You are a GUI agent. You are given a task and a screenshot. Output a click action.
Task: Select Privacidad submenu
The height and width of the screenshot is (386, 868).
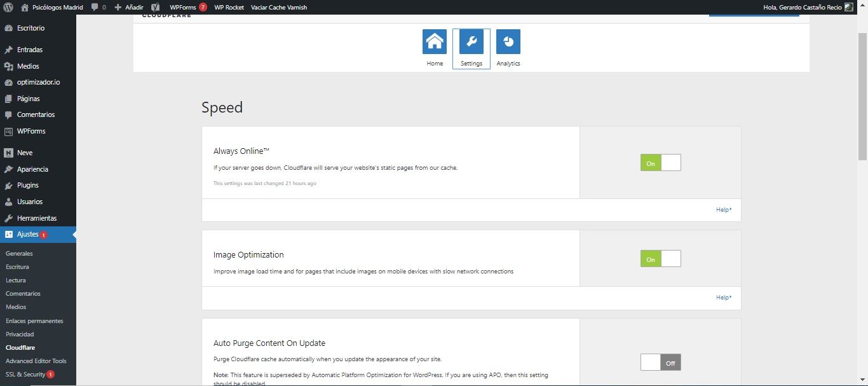click(x=20, y=334)
